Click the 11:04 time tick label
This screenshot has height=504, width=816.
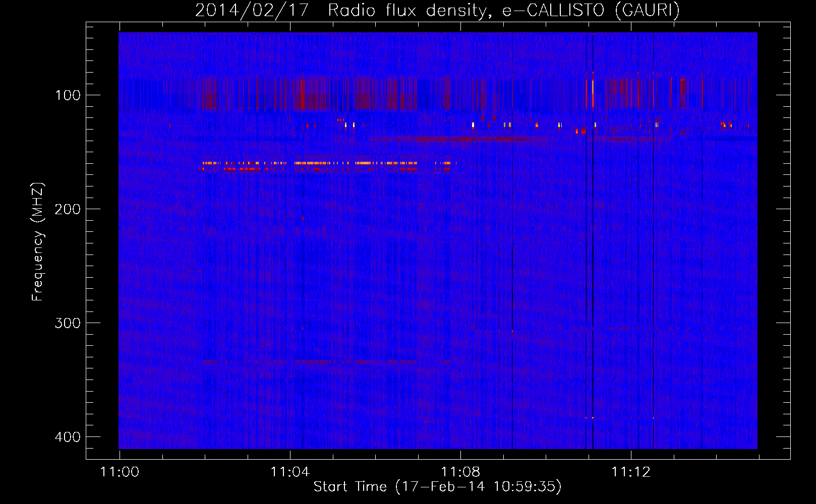click(x=290, y=472)
